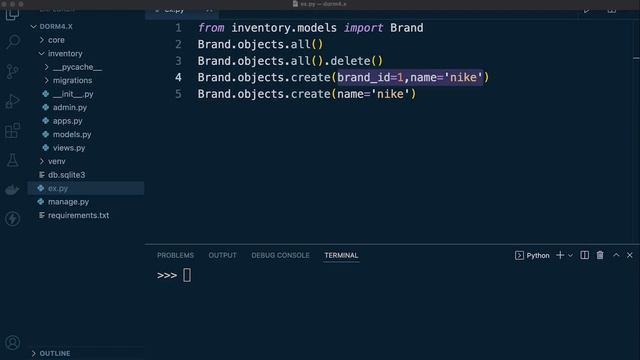Add a new terminal with plus icon

point(560,255)
